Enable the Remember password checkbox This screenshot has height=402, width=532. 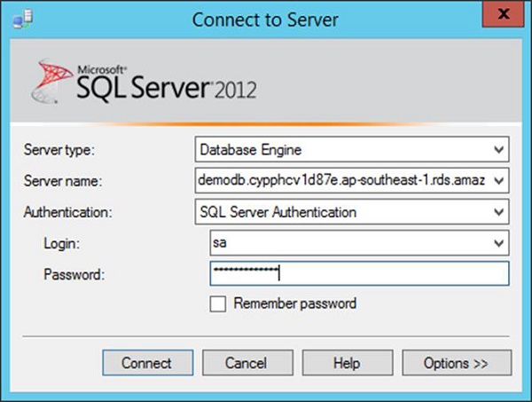pyautogui.click(x=218, y=304)
